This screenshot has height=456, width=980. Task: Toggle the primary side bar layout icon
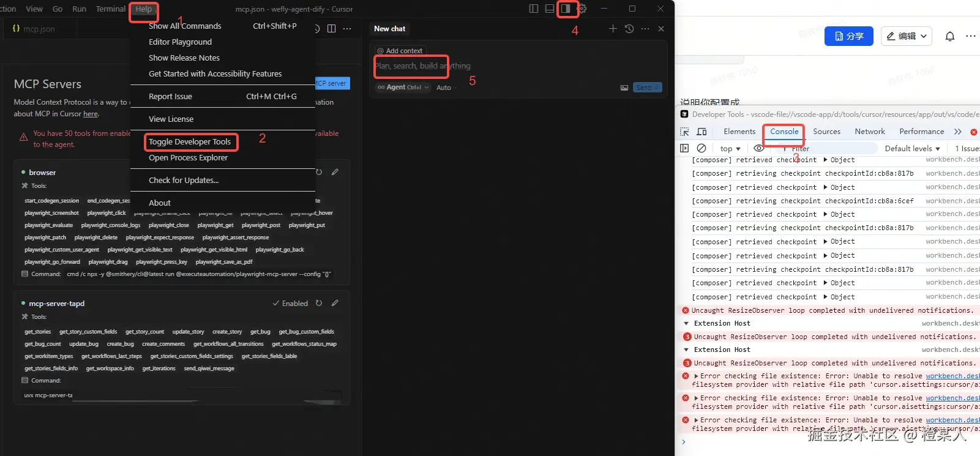534,9
